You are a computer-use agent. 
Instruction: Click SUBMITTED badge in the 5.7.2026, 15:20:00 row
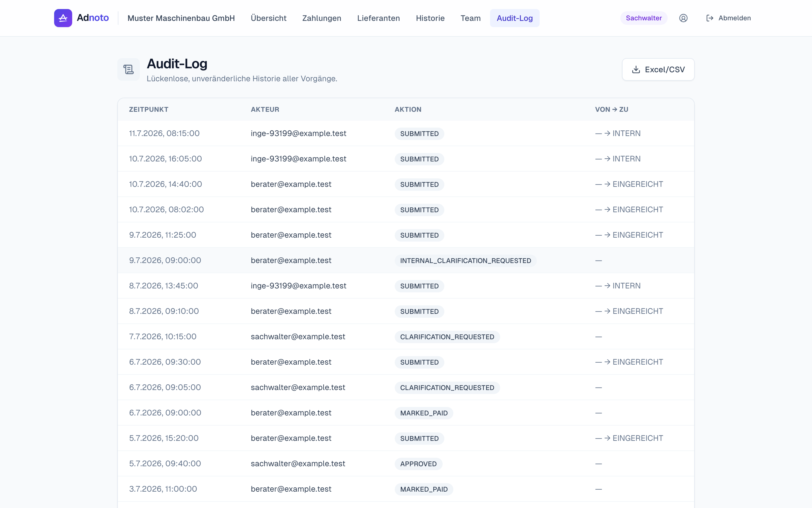(x=420, y=439)
